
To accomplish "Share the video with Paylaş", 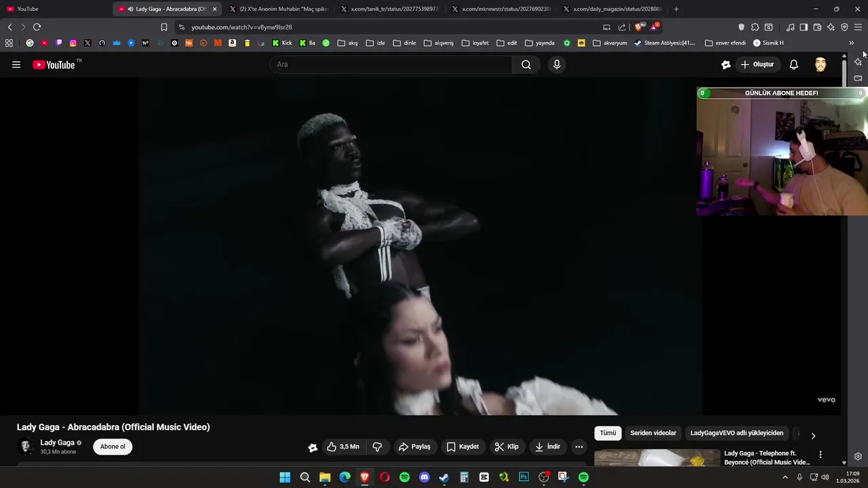I will coord(415,447).
